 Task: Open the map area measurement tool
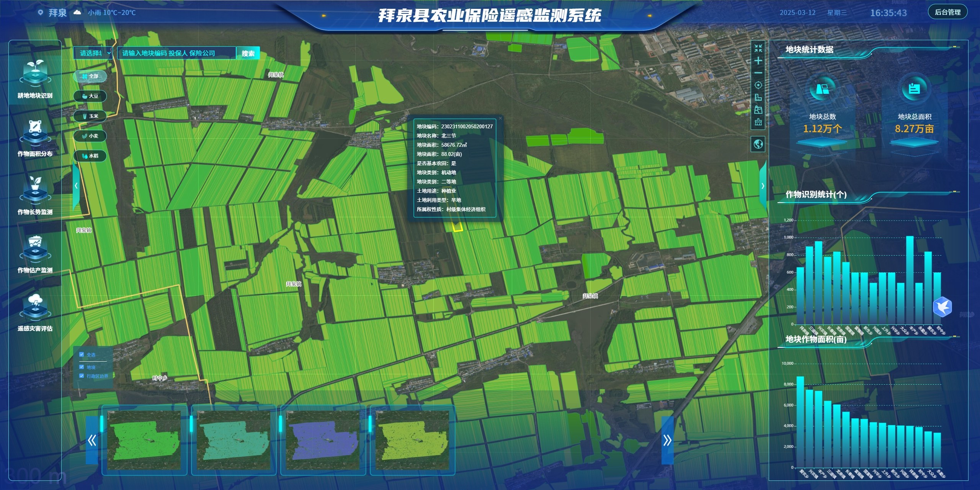[x=758, y=110]
